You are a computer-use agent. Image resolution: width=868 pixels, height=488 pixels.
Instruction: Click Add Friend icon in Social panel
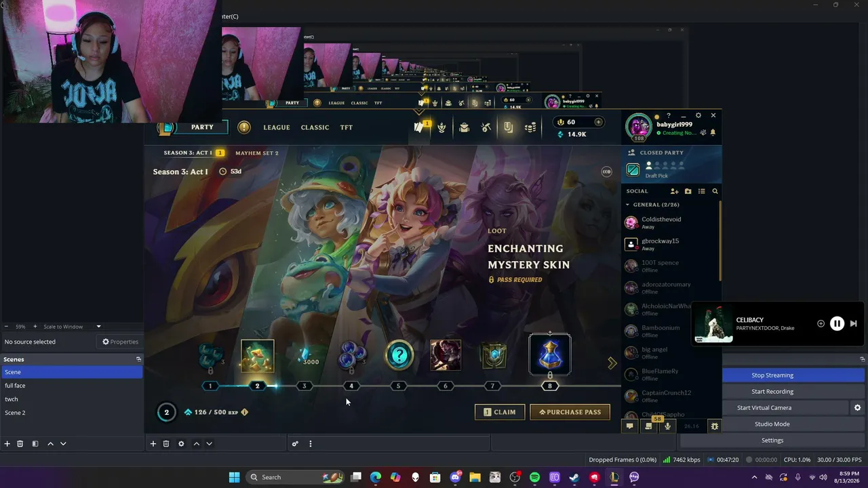pyautogui.click(x=674, y=191)
